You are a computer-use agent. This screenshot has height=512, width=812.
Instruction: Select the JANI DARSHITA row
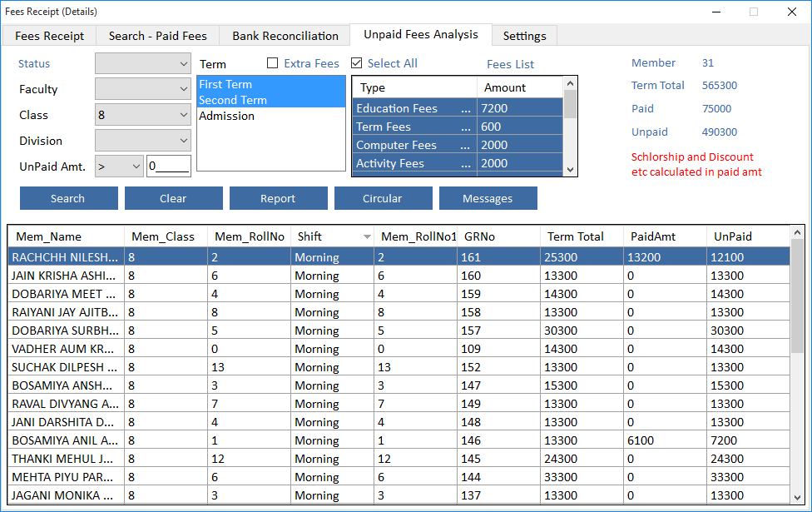pos(399,422)
